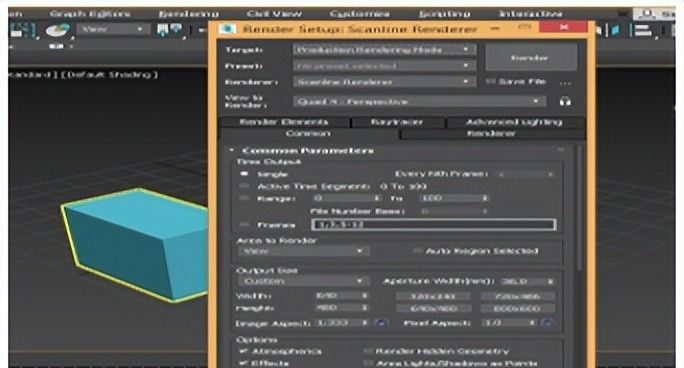
Task: Open the Interactive menu
Action: (530, 14)
